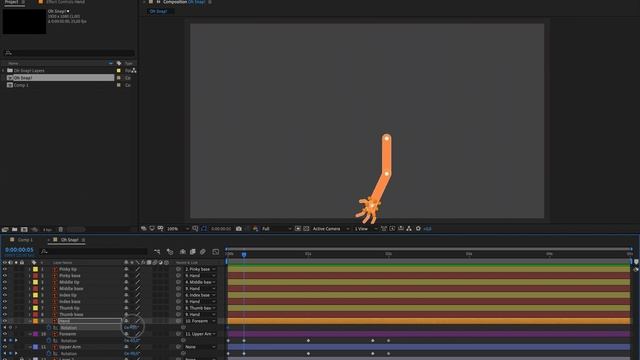Select the Oh Snap! composition viewer breadcrumb tab
Screen dimensions: 640x360
[x=158, y=11]
